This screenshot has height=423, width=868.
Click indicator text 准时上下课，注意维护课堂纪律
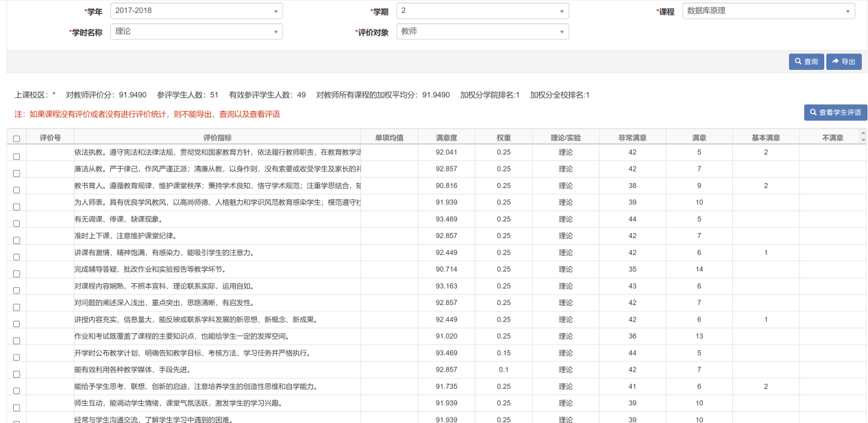click(126, 236)
